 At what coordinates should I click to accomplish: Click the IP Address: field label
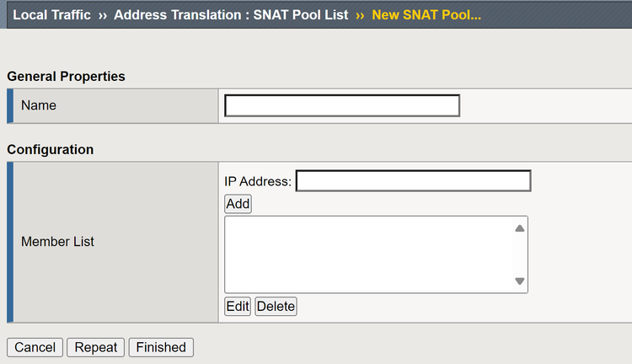[258, 181]
